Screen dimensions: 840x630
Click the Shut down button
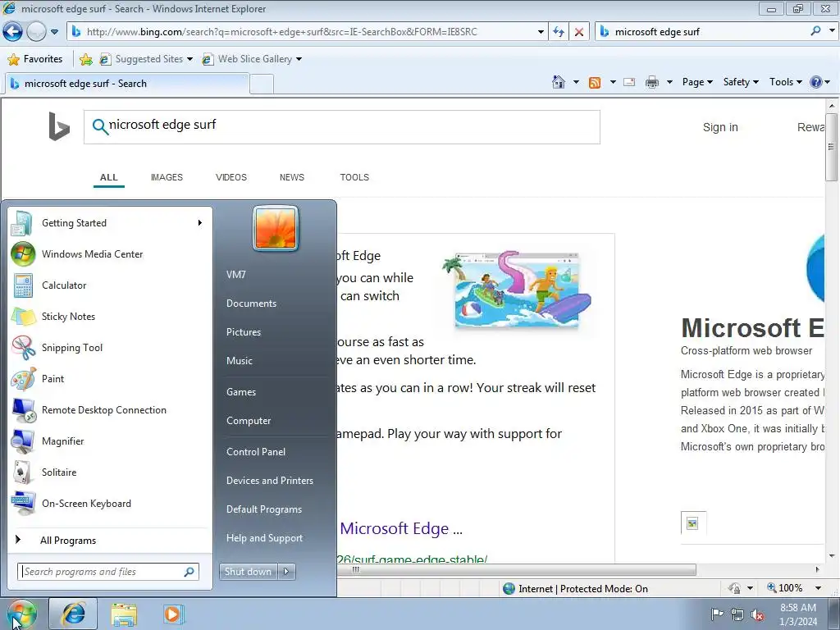[x=248, y=572]
